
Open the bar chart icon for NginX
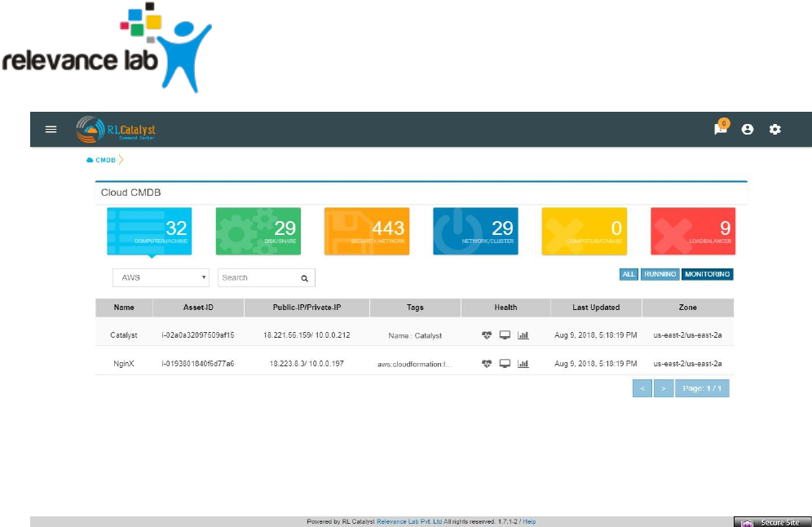tap(523, 364)
